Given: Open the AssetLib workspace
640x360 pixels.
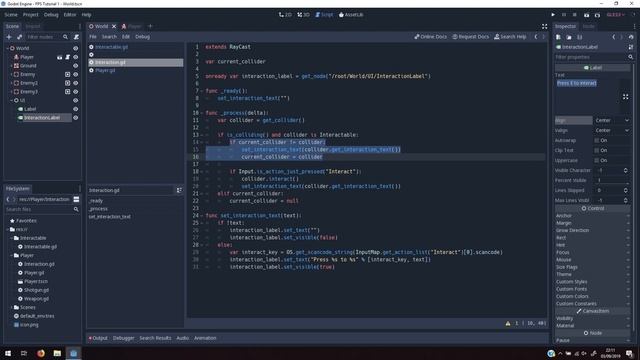Looking at the screenshot, I should point(351,15).
